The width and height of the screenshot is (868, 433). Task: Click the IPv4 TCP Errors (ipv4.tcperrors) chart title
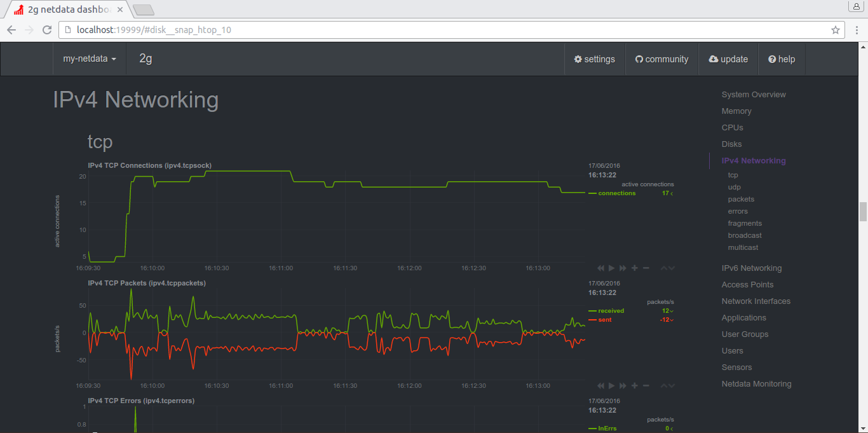[141, 401]
